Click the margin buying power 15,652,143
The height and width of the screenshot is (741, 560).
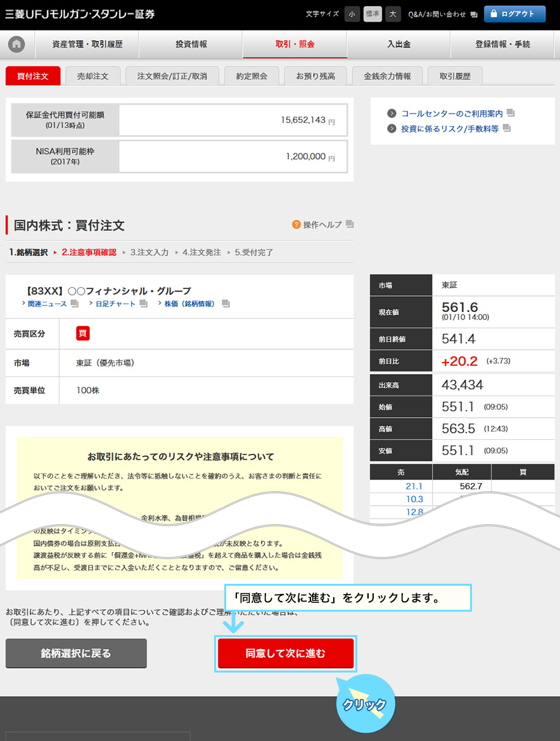[303, 120]
